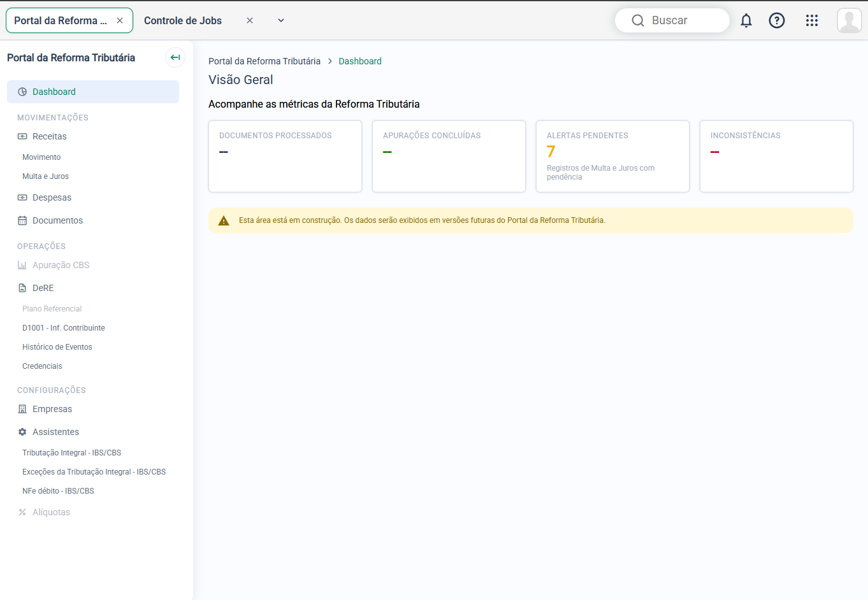This screenshot has width=868, height=600.
Task: Click the DeRE document icon
Action: coord(22,288)
